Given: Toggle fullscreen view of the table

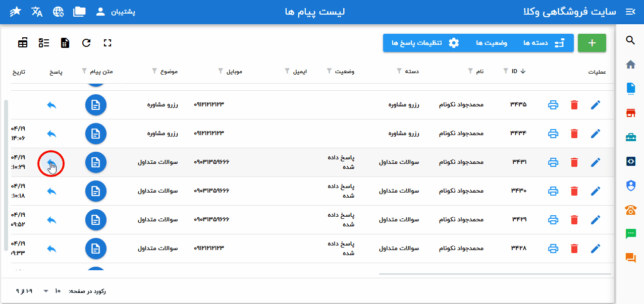Looking at the screenshot, I should tap(107, 43).
